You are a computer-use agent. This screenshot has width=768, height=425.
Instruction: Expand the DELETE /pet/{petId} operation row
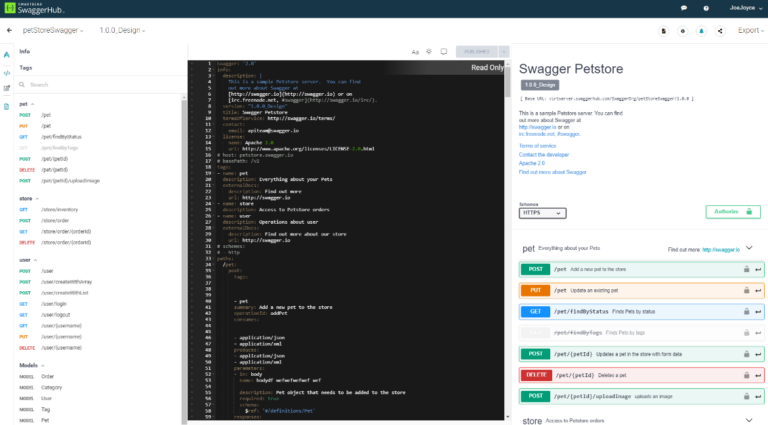pos(640,375)
